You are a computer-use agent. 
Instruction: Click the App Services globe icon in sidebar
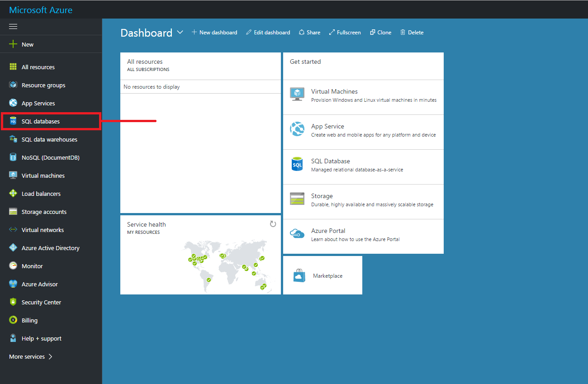(x=13, y=103)
